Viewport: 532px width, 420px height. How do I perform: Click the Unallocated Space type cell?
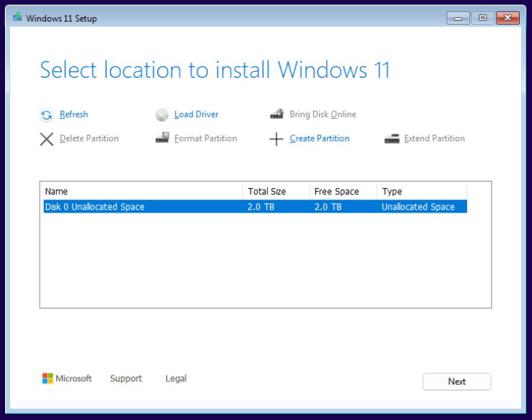(418, 207)
